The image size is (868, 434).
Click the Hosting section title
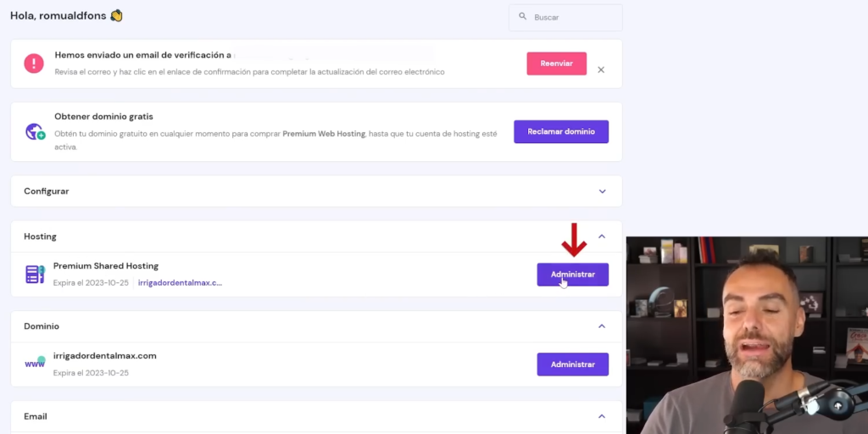point(40,236)
